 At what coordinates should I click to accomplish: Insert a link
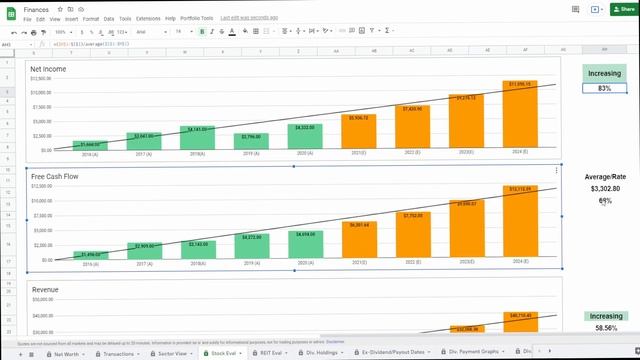[342, 31]
